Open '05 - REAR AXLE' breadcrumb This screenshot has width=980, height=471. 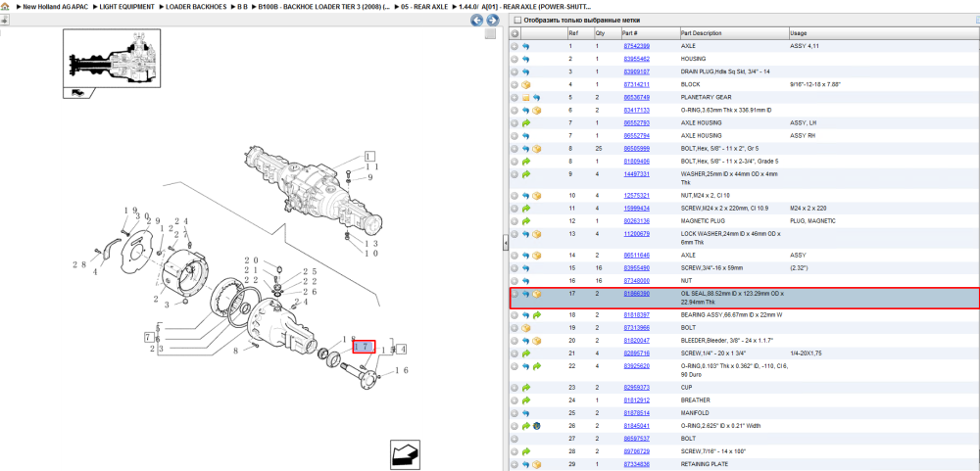[x=425, y=6]
